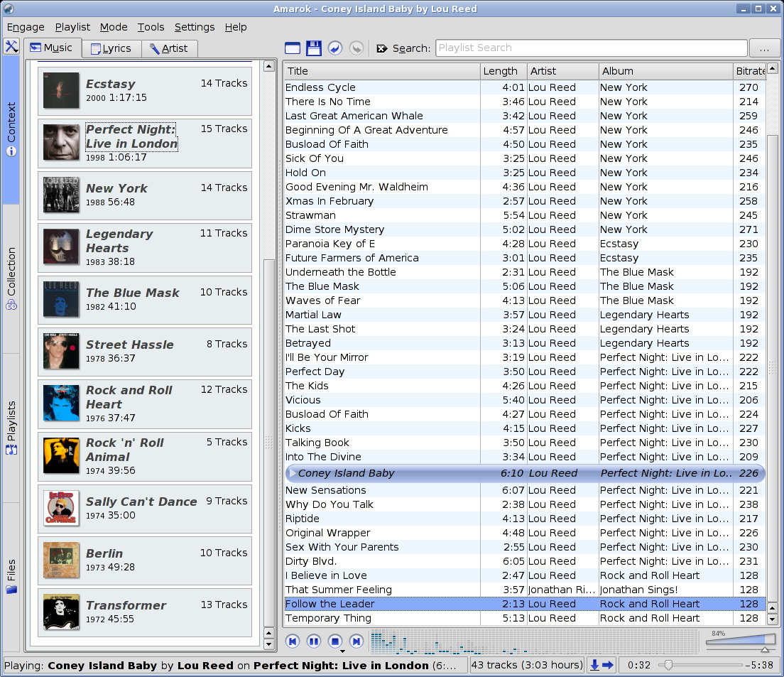Screen dimensions: 784x677
Task: Select the currently playing Coney Island Baby
Action: pos(525,473)
